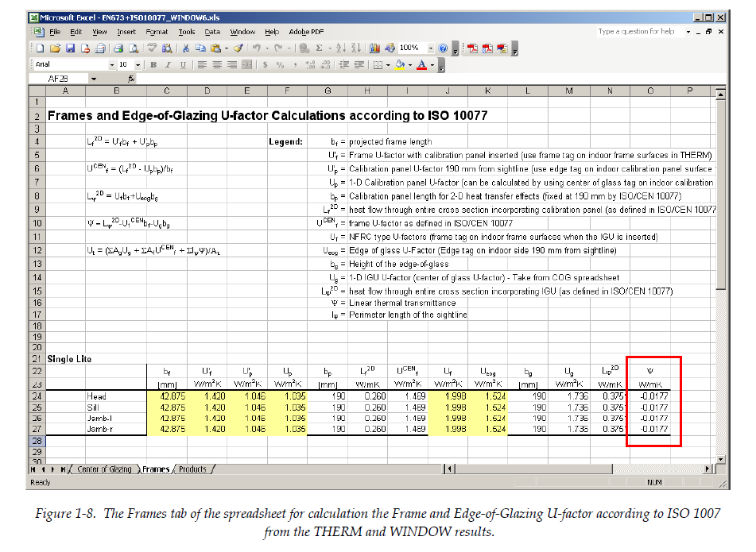Click the Save icon in toolbar
The width and height of the screenshot is (756, 552).
(x=69, y=48)
